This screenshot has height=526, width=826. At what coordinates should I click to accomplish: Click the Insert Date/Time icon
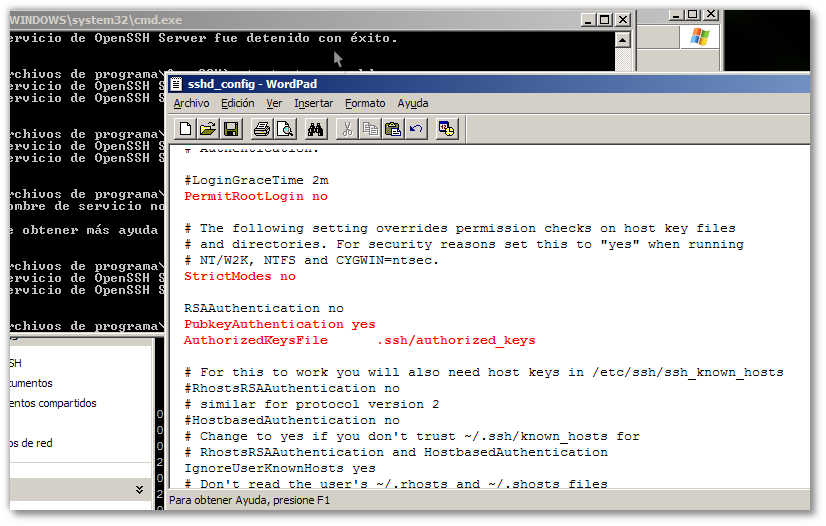coord(447,129)
